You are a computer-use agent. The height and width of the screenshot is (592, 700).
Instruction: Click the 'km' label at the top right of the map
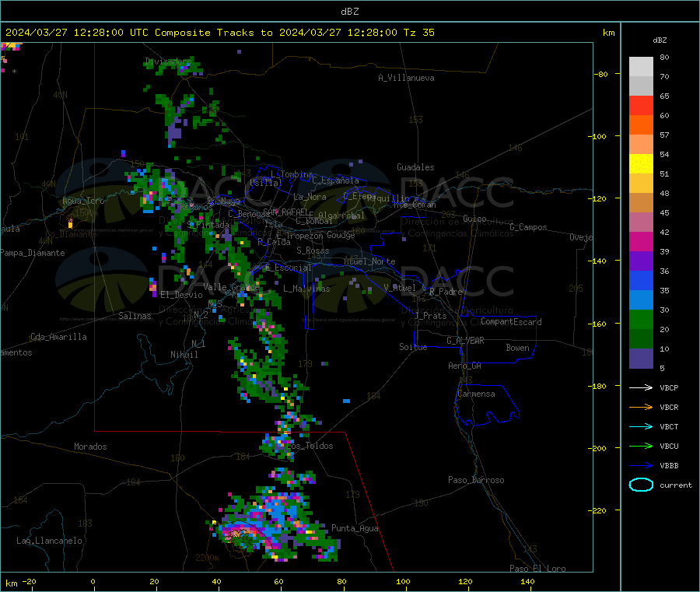coord(608,33)
